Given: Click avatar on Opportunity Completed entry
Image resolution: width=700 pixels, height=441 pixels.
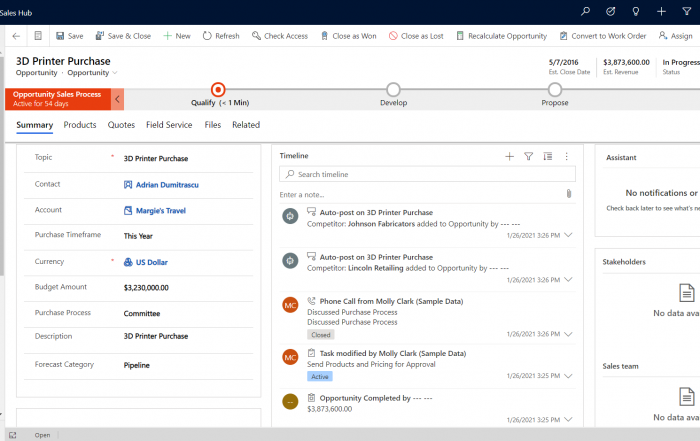Looking at the screenshot, I should (x=290, y=402).
